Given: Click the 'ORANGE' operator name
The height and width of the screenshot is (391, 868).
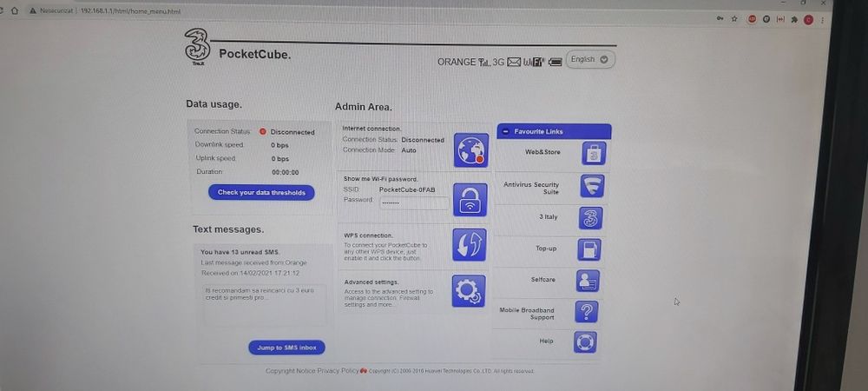Looking at the screenshot, I should pyautogui.click(x=457, y=62).
